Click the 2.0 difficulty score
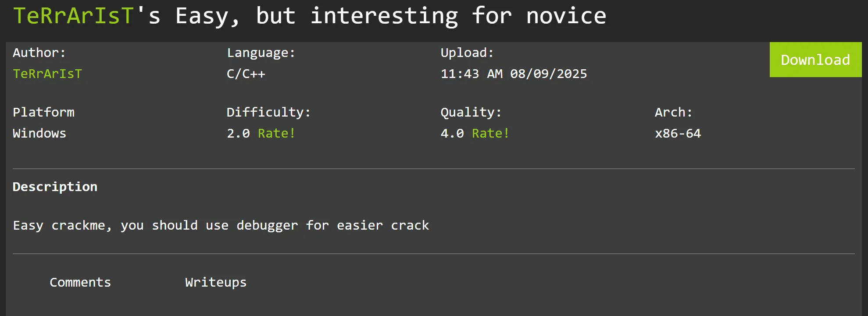868x316 pixels. click(238, 133)
